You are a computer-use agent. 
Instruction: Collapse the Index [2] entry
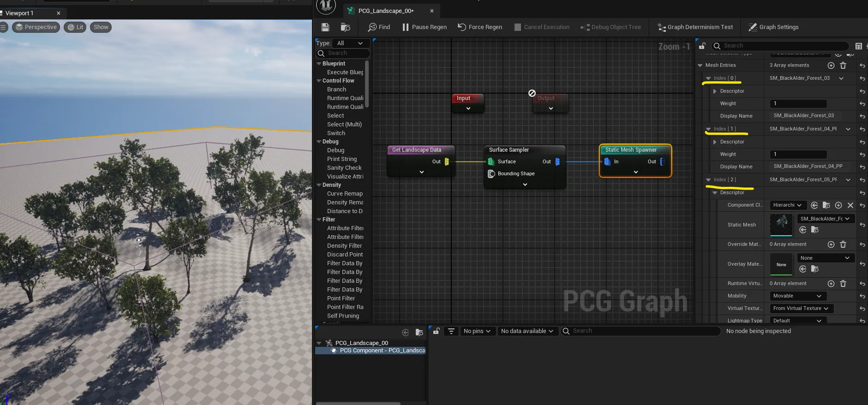click(x=708, y=180)
